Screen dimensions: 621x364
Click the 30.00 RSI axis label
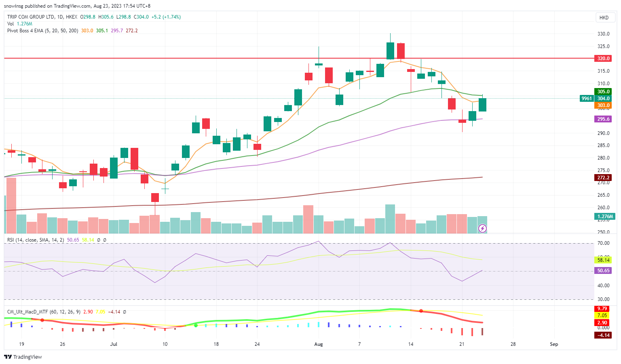(x=604, y=299)
